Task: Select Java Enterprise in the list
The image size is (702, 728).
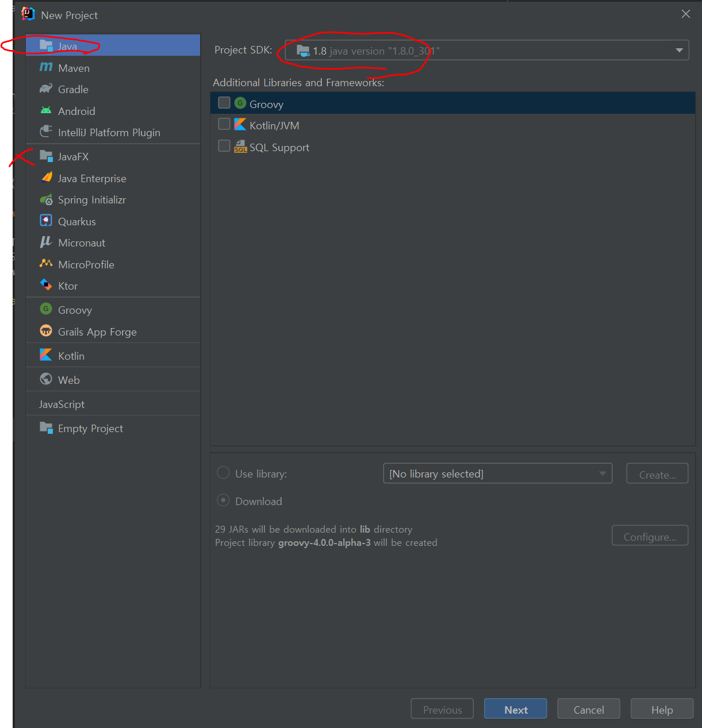Action: 113,178
